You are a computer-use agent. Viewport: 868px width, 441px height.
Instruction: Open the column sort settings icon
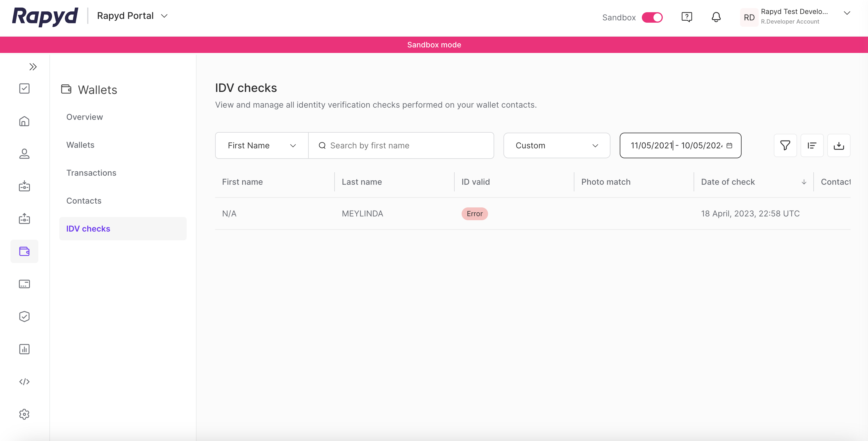tap(812, 145)
